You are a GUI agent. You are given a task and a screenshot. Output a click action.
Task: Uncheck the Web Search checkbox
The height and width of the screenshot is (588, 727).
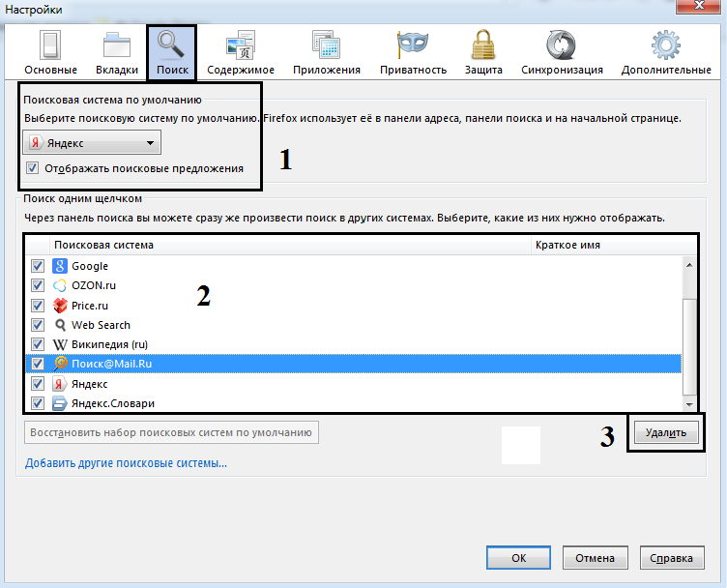point(37,325)
